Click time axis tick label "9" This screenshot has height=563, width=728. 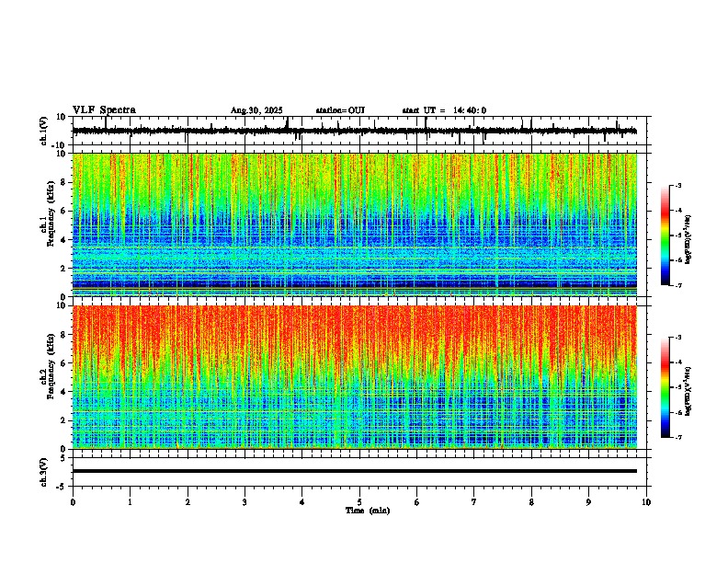[588, 502]
